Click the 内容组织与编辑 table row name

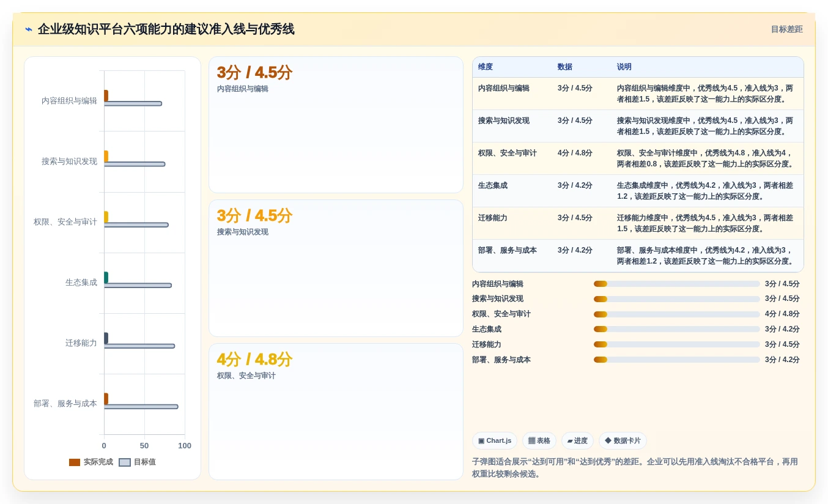point(504,88)
